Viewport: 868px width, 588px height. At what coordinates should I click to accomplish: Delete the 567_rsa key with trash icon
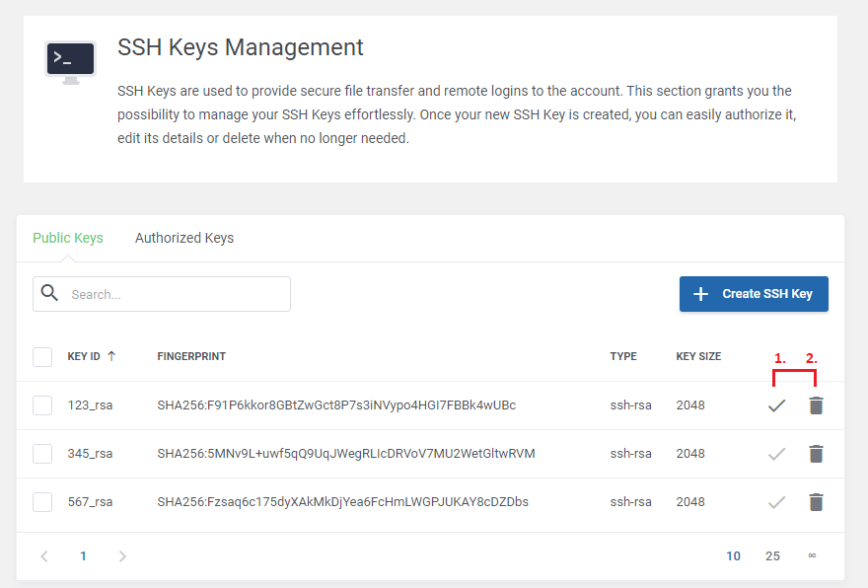(x=816, y=501)
